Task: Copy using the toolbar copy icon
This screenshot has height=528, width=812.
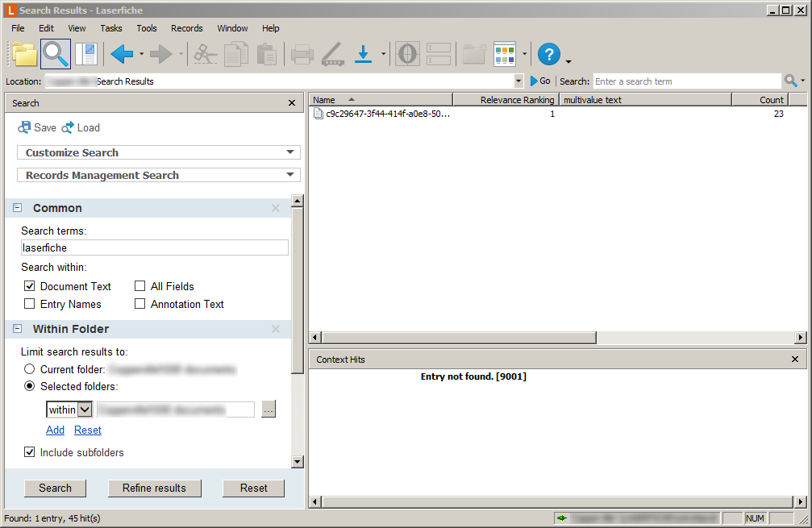Action: (x=236, y=54)
